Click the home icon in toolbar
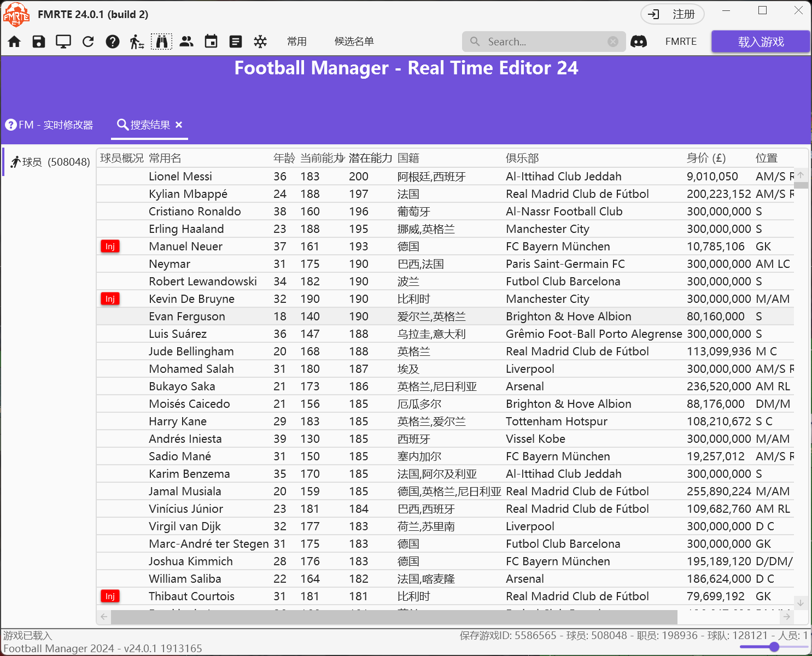Screen dimensions: 812x656 [14, 42]
